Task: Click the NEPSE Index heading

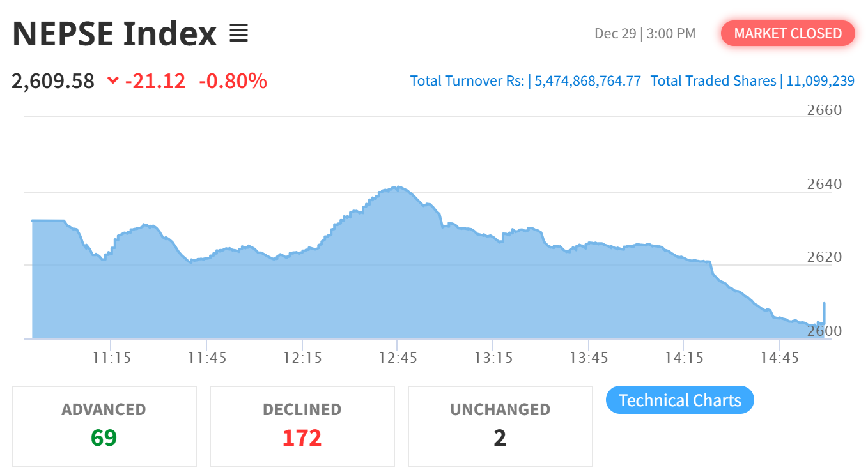Action: [x=115, y=34]
